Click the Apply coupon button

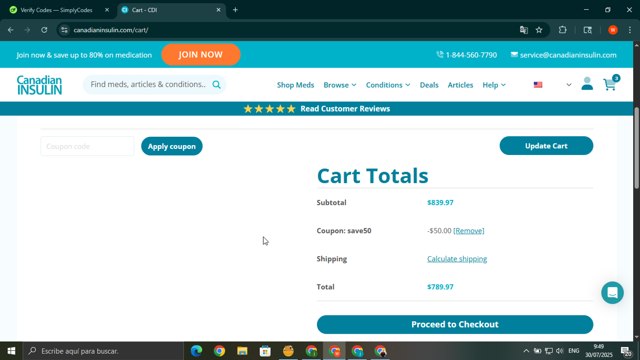(172, 146)
